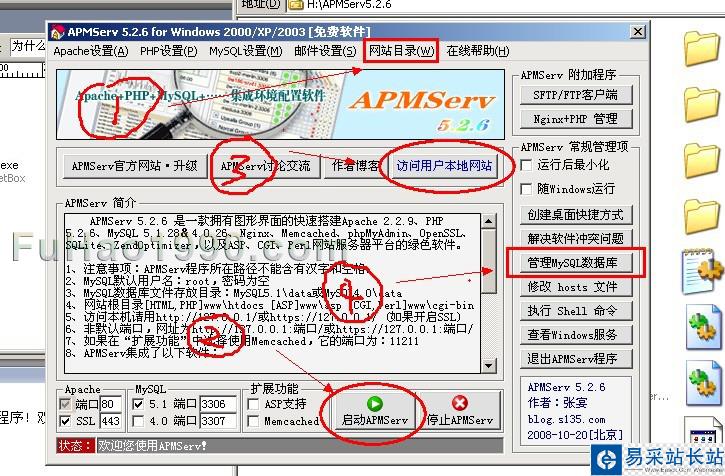The width and height of the screenshot is (725, 476).
Task: Click 访问用户本地网站 button
Action: (444, 166)
